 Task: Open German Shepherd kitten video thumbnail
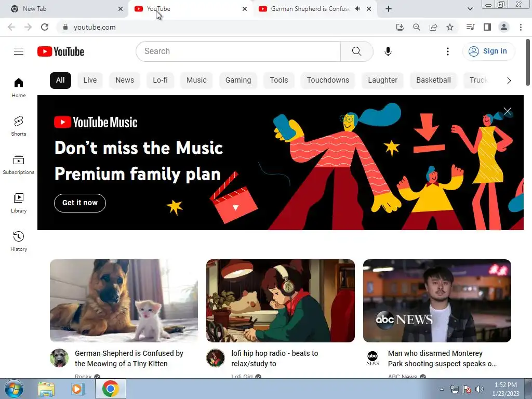[124, 301]
